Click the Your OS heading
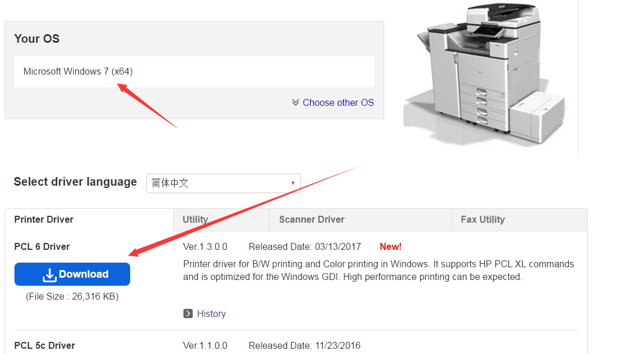 click(x=37, y=39)
